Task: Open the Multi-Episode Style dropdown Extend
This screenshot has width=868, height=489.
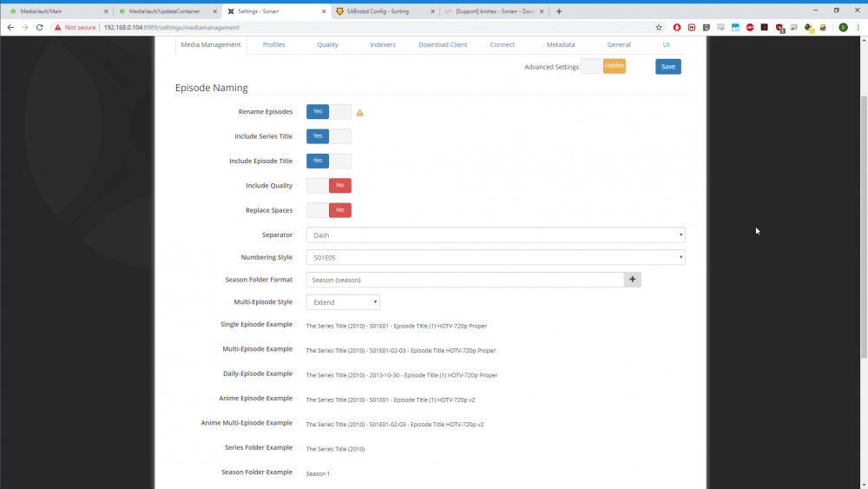Action: point(343,301)
